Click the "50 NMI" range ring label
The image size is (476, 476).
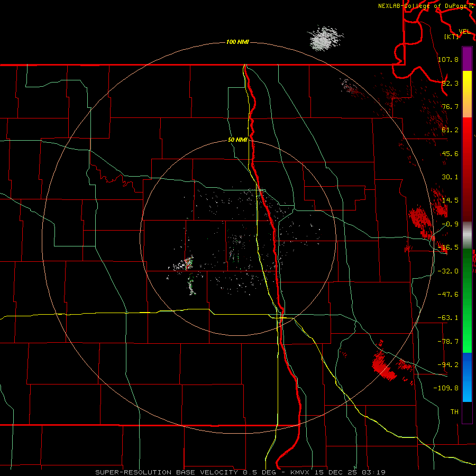[x=237, y=140]
